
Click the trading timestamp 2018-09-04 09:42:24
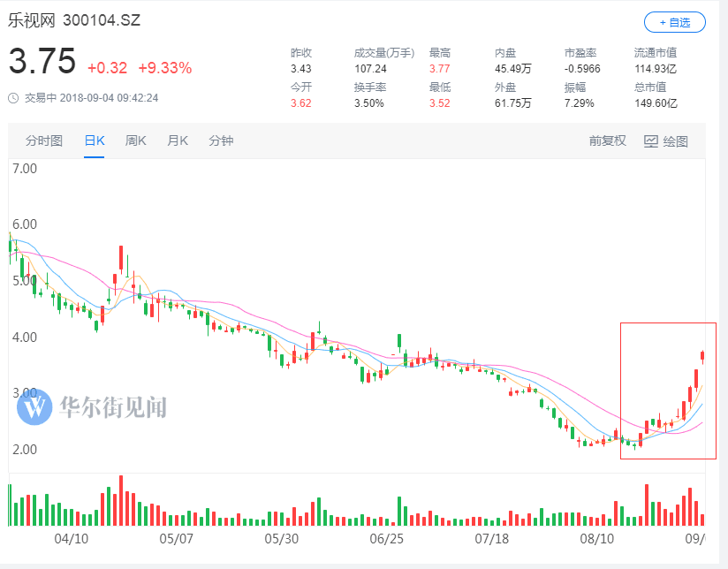coord(109,98)
